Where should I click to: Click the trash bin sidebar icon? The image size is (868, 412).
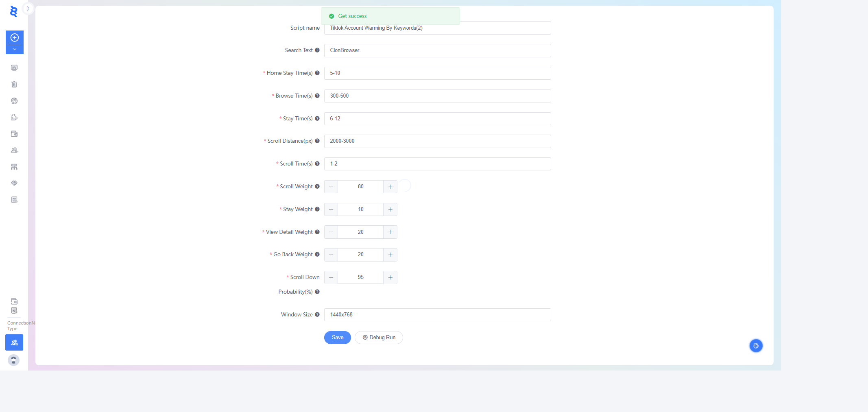[14, 84]
